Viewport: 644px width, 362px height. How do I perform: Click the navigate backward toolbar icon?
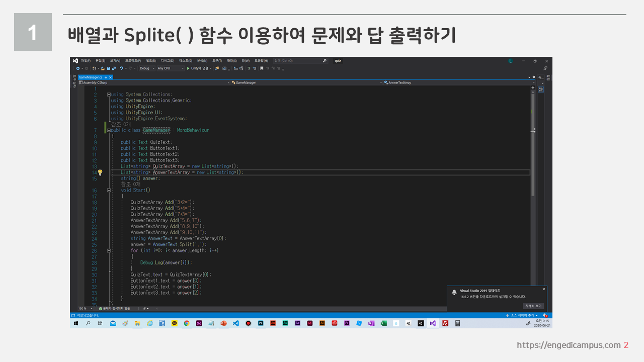tap(77, 68)
